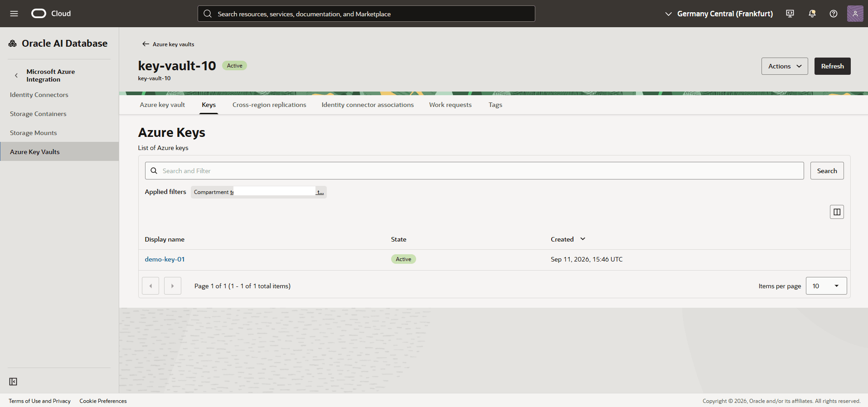The image size is (868, 407).
Task: Open the help question mark icon
Action: (x=834, y=14)
